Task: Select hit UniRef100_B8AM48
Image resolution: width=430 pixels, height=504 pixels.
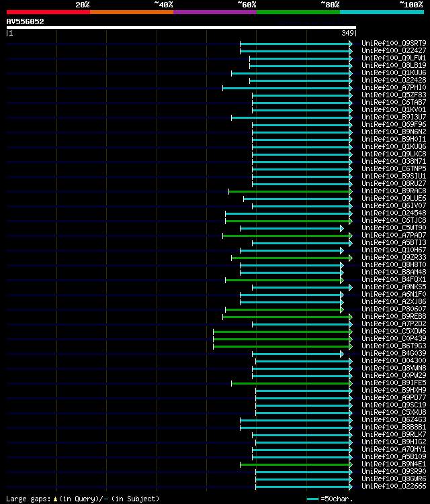Action: [394, 272]
